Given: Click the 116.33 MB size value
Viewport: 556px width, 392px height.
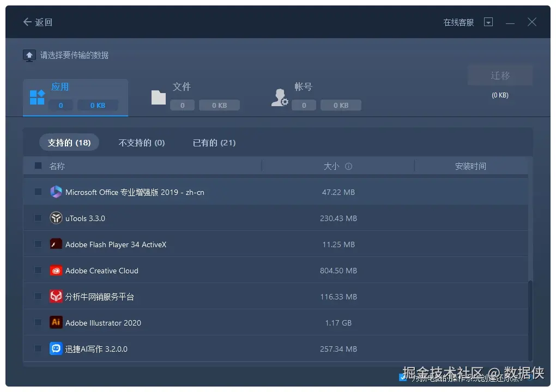Looking at the screenshot, I should [x=339, y=297].
